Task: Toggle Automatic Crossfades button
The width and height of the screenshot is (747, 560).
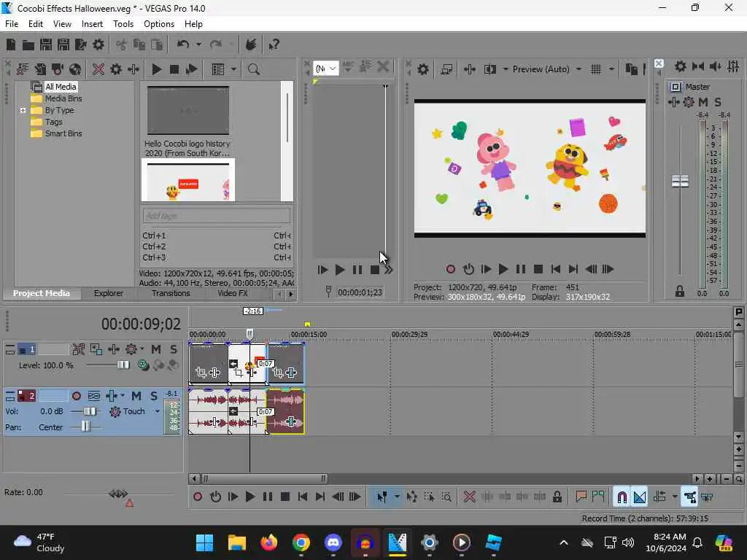Action: pos(640,497)
